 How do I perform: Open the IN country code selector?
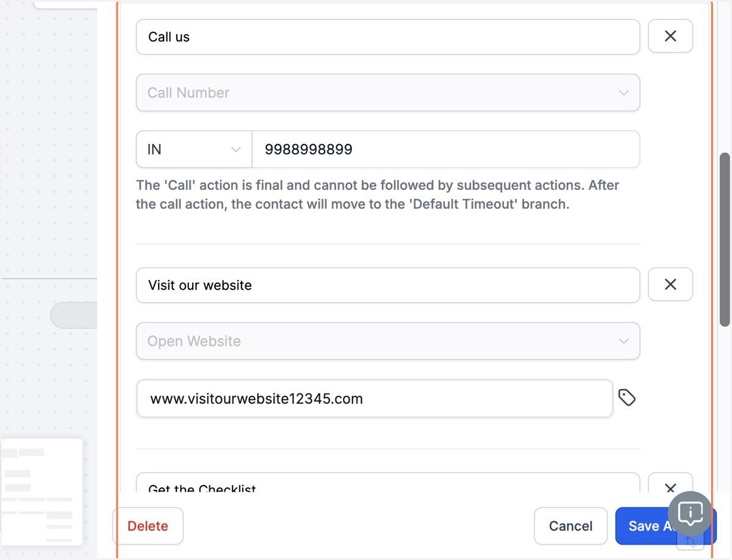point(194,149)
